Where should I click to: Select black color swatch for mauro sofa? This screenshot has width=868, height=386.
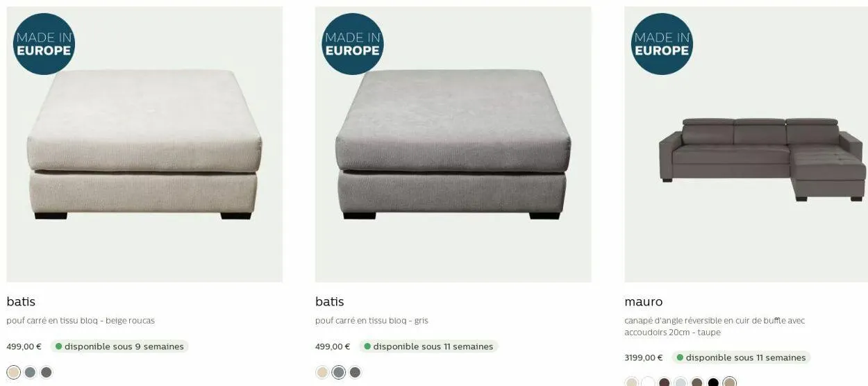tap(713, 382)
